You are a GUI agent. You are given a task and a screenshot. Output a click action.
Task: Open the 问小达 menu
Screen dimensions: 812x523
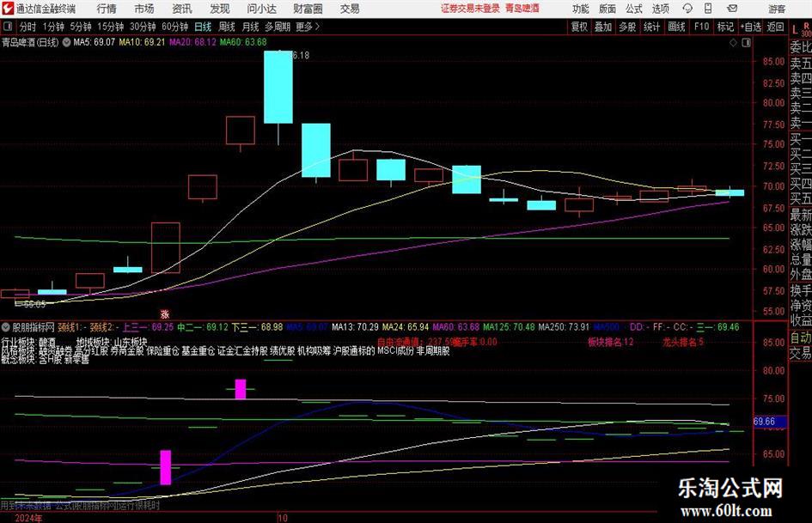click(x=262, y=9)
